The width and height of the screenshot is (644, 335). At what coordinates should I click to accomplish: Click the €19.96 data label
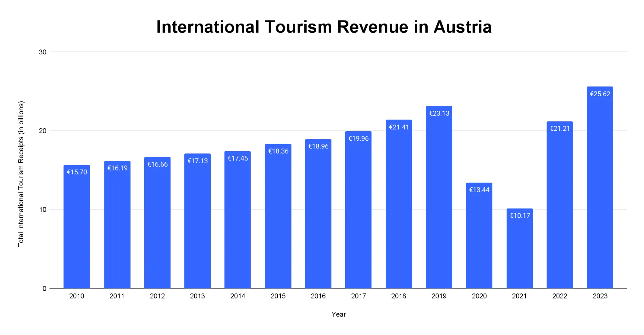click(358, 138)
